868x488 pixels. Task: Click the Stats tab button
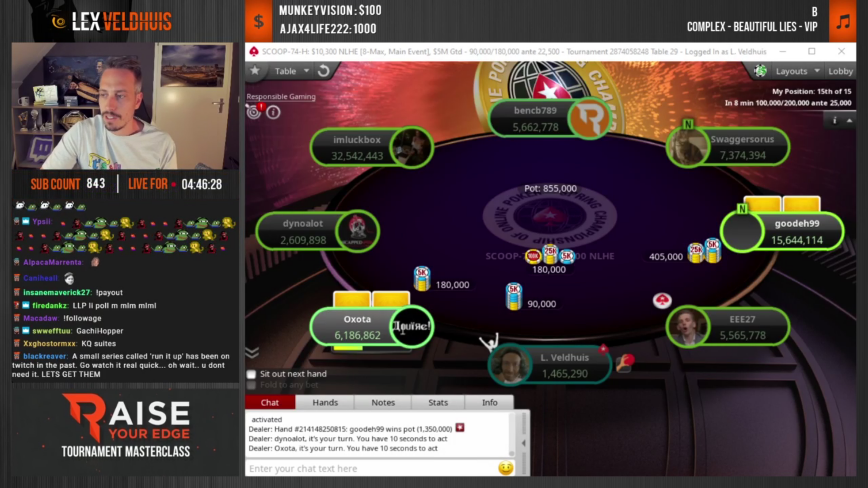click(438, 402)
